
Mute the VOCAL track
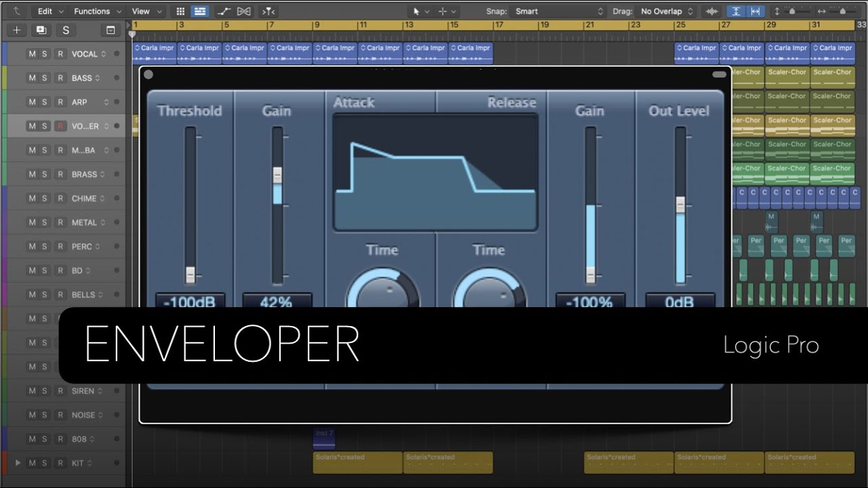pyautogui.click(x=32, y=54)
